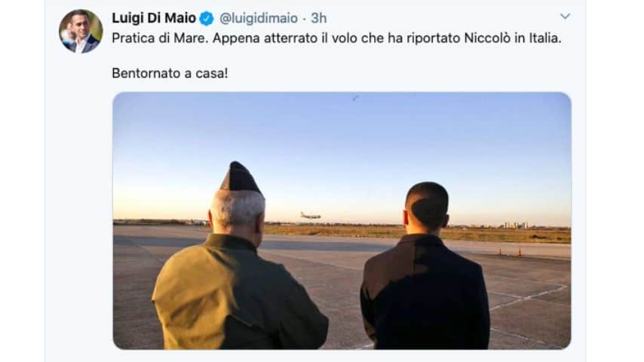Click the Bentornato a casa! text line

[x=170, y=73]
